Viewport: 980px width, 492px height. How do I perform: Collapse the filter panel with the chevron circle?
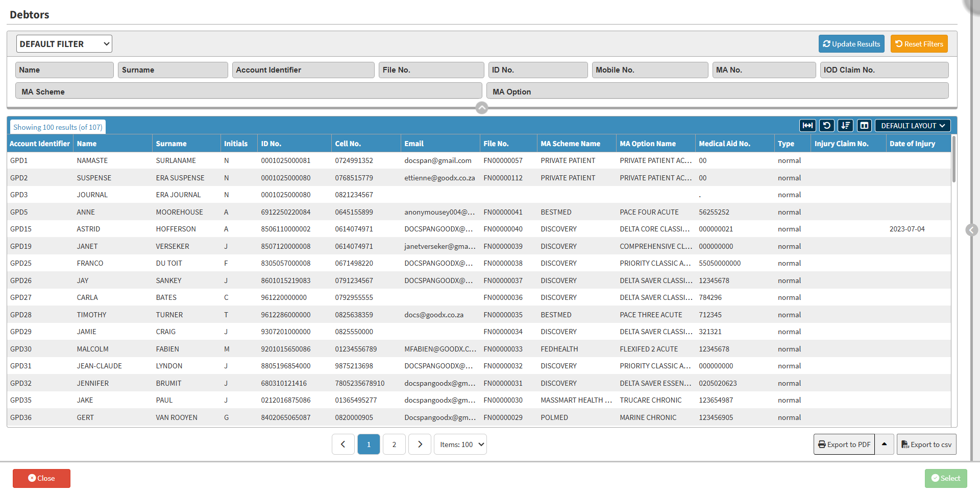[x=481, y=108]
